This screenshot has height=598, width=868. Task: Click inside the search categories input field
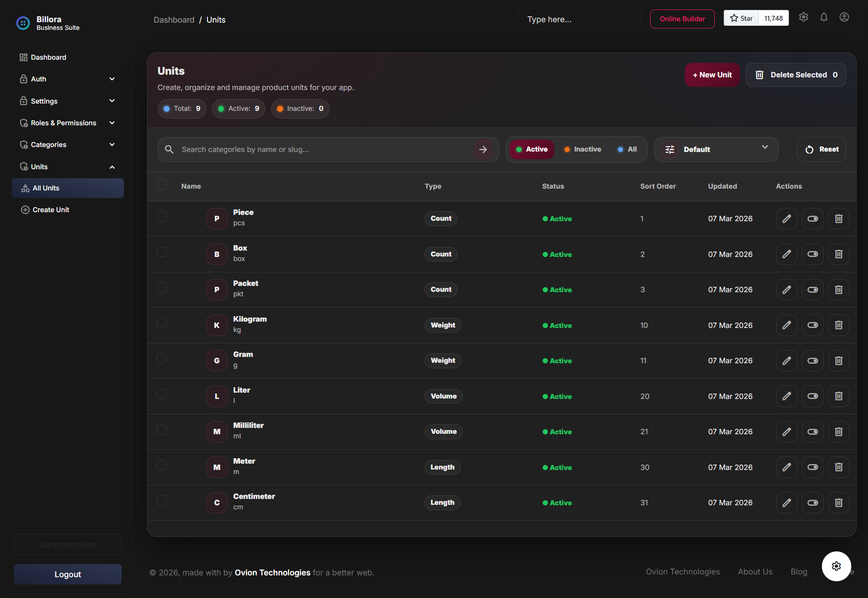point(316,149)
